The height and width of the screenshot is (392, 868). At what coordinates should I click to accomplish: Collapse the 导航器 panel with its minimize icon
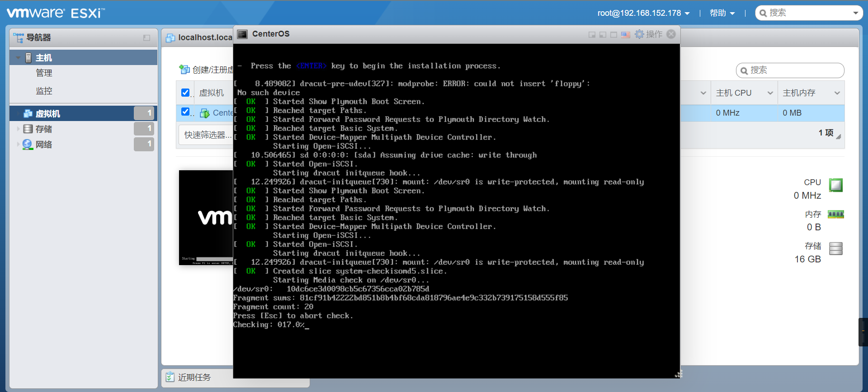point(146,38)
